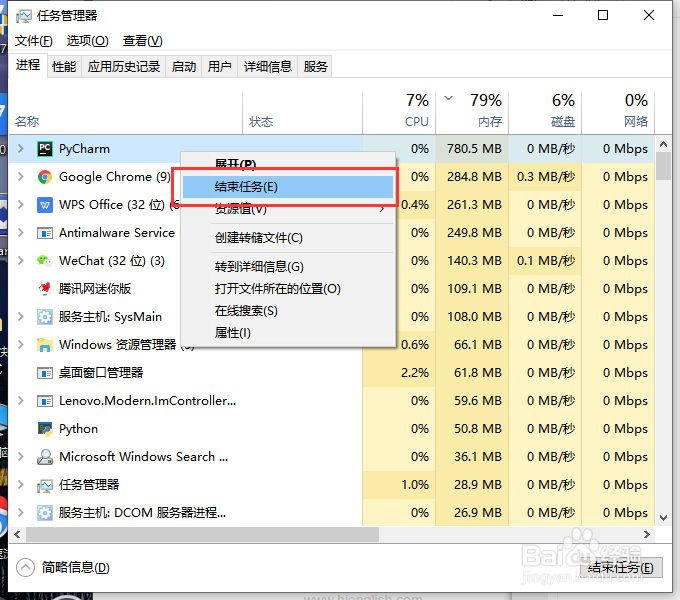Click the horizontal scrollbar thumb
680x600 pixels.
point(202,535)
